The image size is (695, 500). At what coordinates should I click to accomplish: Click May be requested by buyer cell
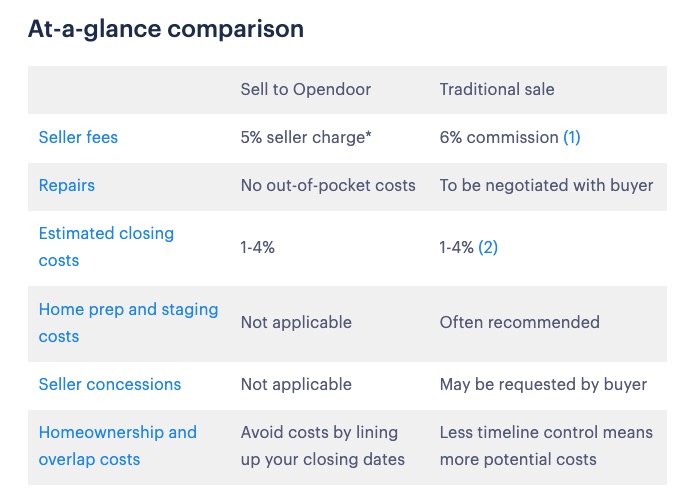(543, 384)
